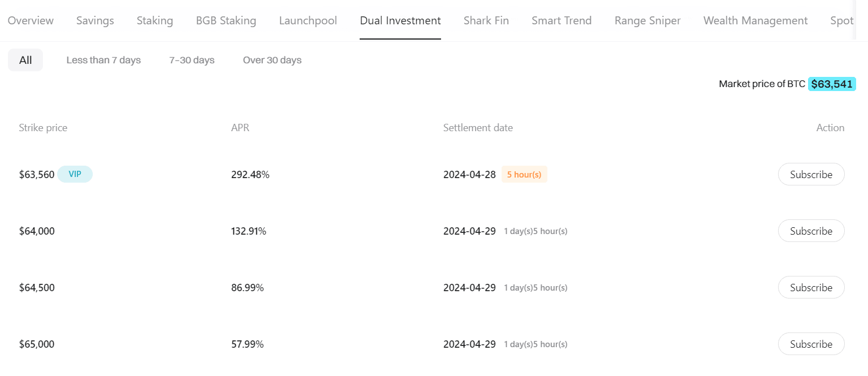This screenshot has width=868, height=376.
Task: Go to the Staking tab
Action: pos(155,21)
